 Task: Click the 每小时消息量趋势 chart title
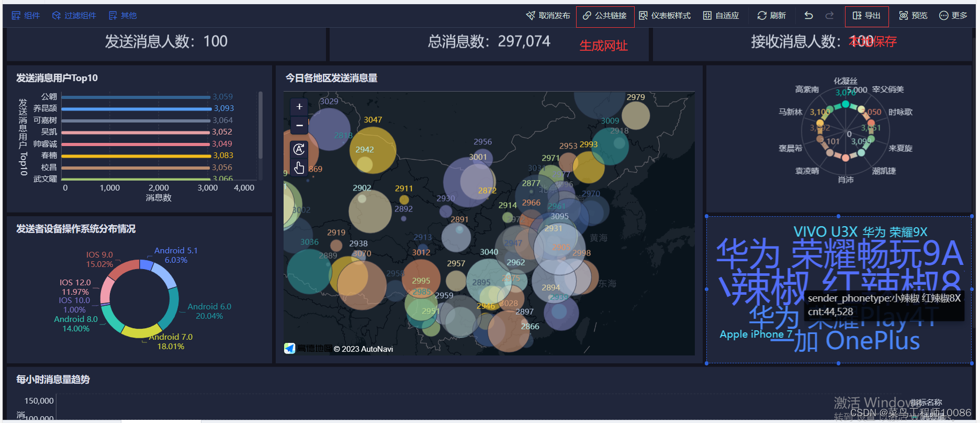pyautogui.click(x=53, y=380)
